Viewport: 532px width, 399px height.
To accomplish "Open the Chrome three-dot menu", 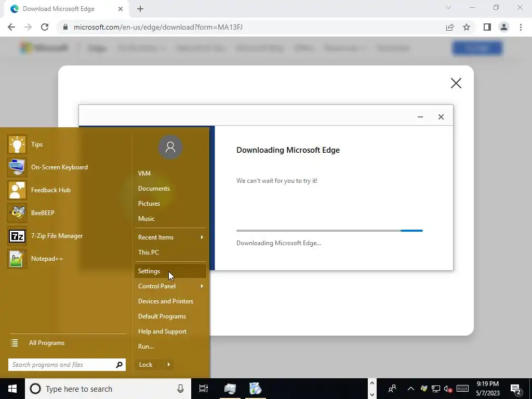I will pyautogui.click(x=521, y=27).
